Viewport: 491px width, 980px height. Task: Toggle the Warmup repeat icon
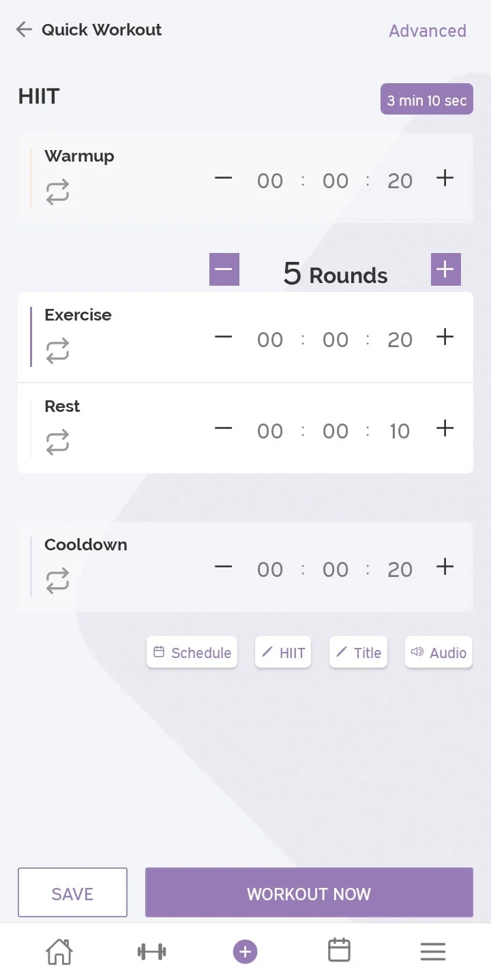click(x=58, y=193)
